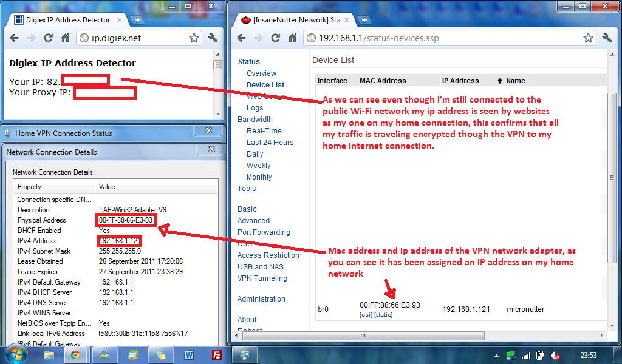This screenshot has width=622, height=364.
Task: Open Basic settings in router sidebar
Action: [247, 209]
